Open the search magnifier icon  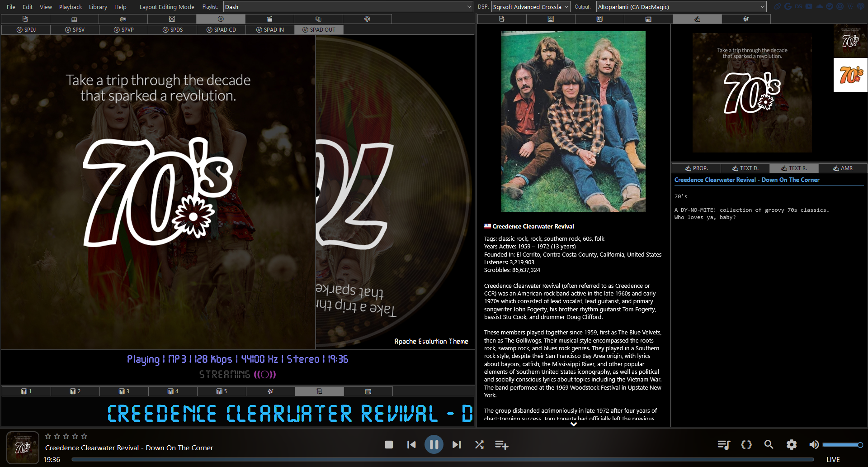(769, 445)
